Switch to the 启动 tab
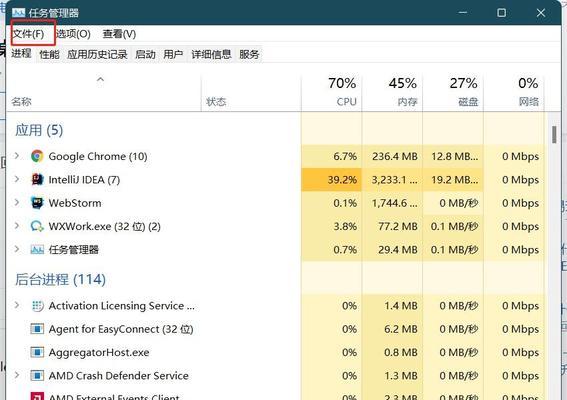Image resolution: width=567 pixels, height=400 pixels. (x=145, y=55)
